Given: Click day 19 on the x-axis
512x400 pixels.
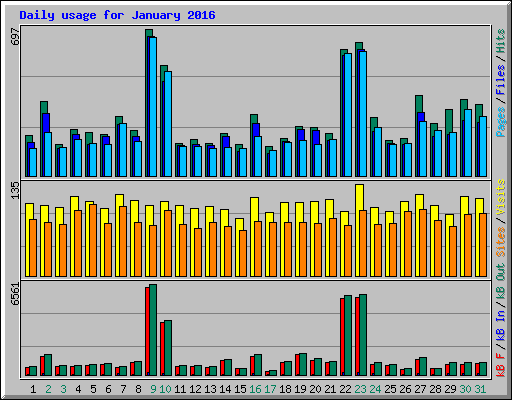Looking at the screenshot, I should point(300,389).
